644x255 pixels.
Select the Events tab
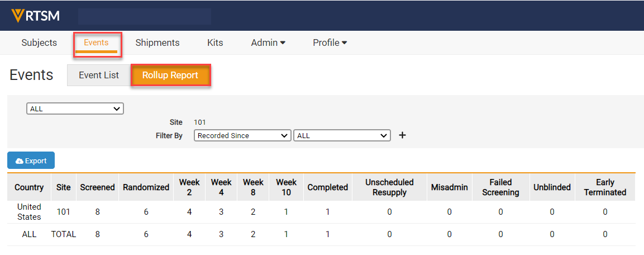point(96,42)
